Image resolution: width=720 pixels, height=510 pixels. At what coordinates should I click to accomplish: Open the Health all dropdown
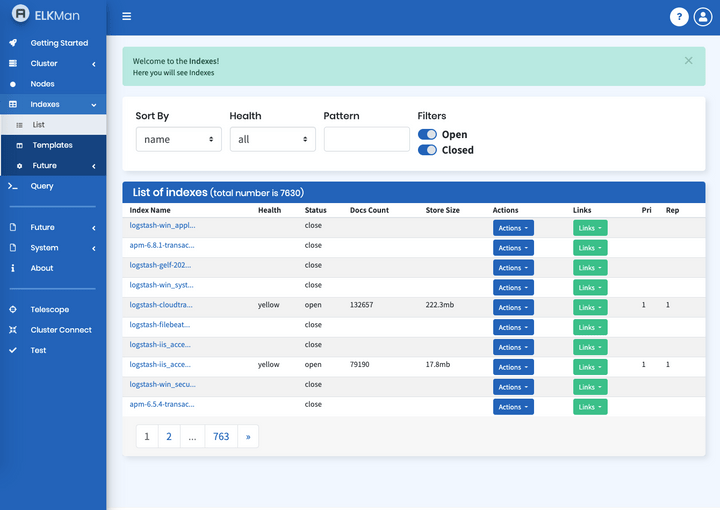[x=273, y=139]
